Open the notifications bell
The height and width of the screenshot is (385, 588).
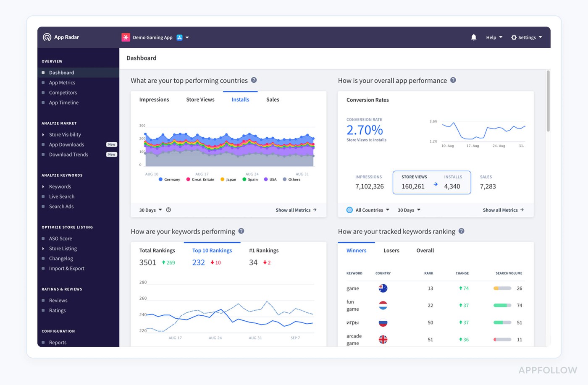click(474, 37)
